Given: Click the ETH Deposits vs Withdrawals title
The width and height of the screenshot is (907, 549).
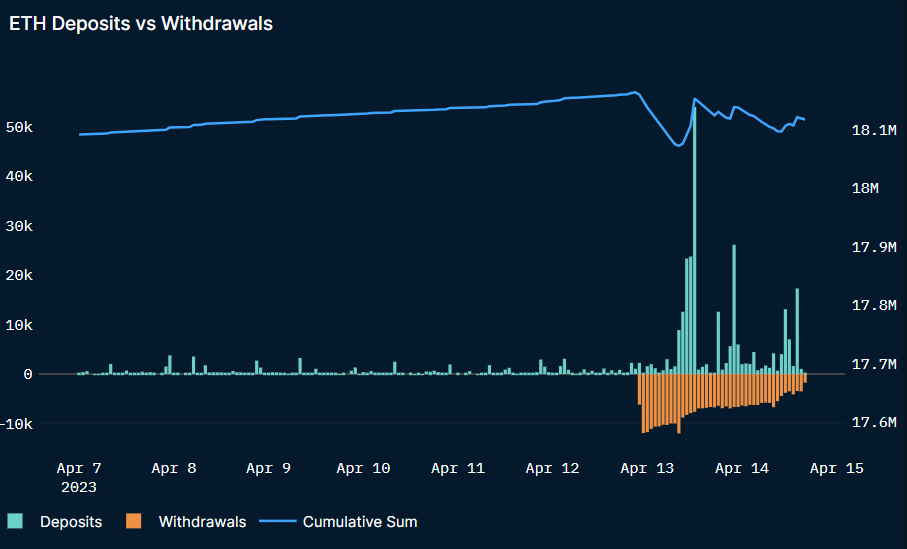Looking at the screenshot, I should (141, 24).
